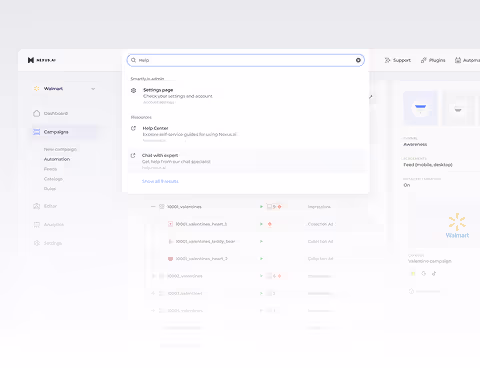Click the Editor icon in the sidebar
This screenshot has height=368, width=480.
coord(36,206)
